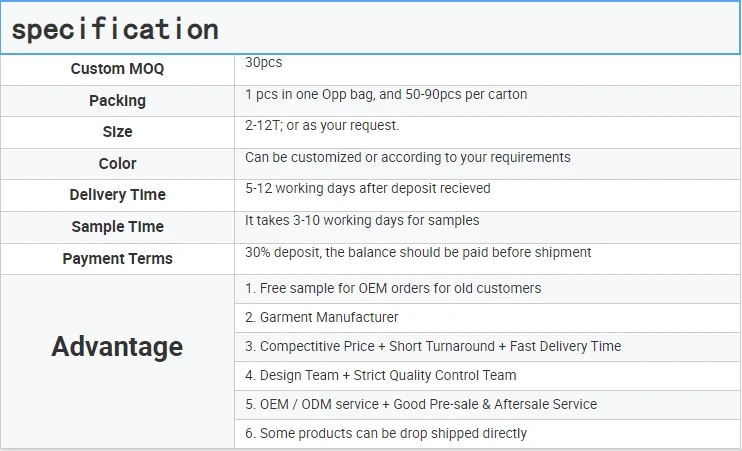This screenshot has width=742, height=451.
Task: Click the drop shipped directly line
Action: click(x=386, y=433)
